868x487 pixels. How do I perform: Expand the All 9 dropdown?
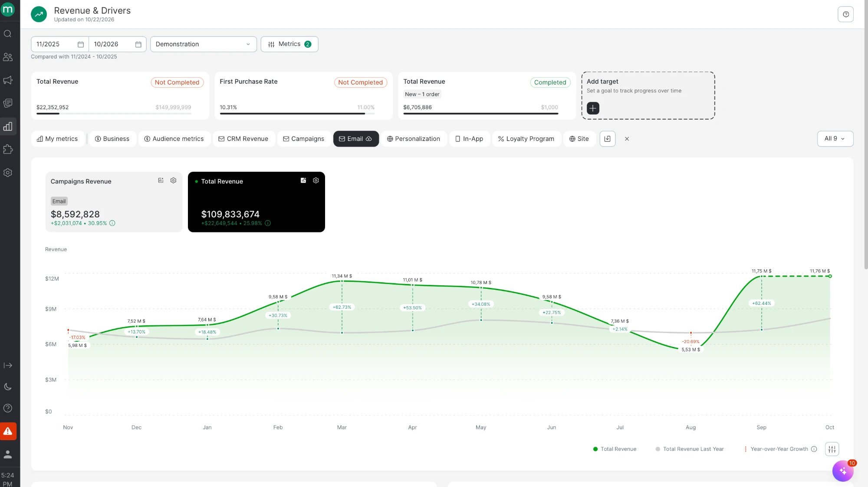pyautogui.click(x=835, y=139)
